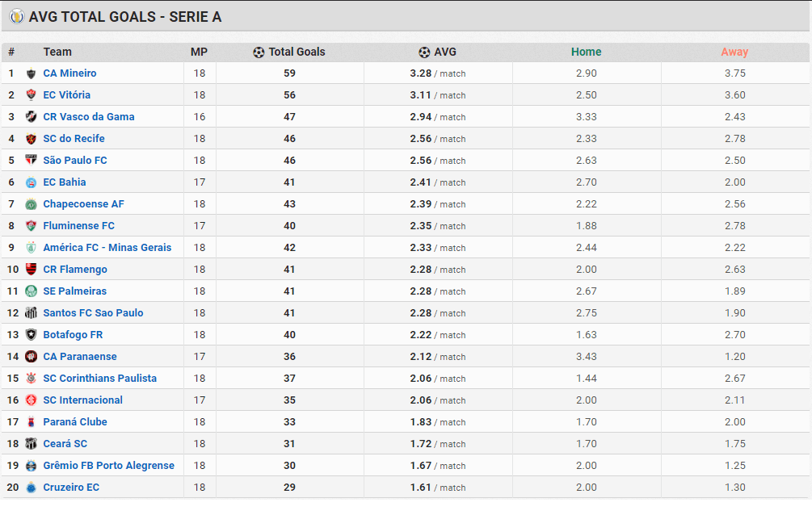Viewport: 812px width, 515px height.
Task: Click the Cruzeiro EC crest icon
Action: [31, 487]
